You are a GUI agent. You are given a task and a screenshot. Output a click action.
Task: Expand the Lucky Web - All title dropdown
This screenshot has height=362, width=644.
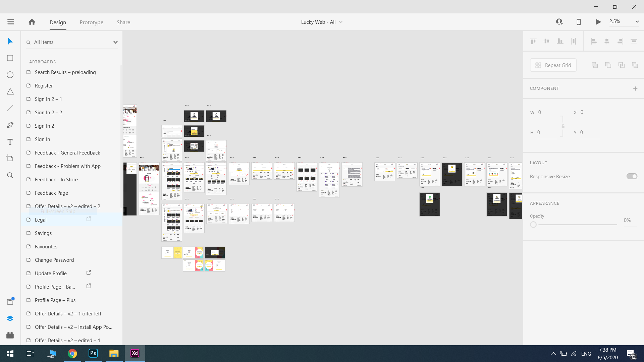point(341,22)
